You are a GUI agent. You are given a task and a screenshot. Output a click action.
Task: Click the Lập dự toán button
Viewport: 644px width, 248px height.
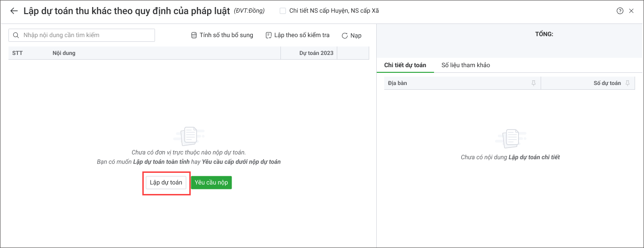point(166,183)
